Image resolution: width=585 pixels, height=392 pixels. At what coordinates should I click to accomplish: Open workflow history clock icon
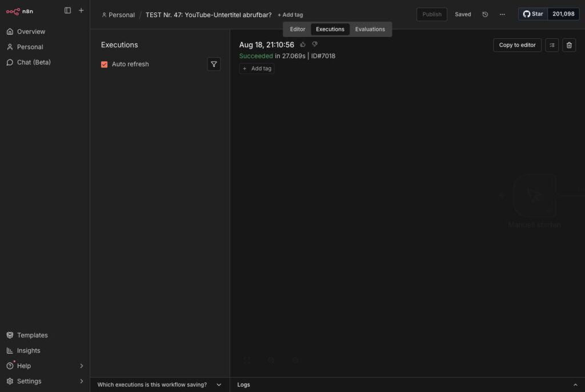[485, 14]
